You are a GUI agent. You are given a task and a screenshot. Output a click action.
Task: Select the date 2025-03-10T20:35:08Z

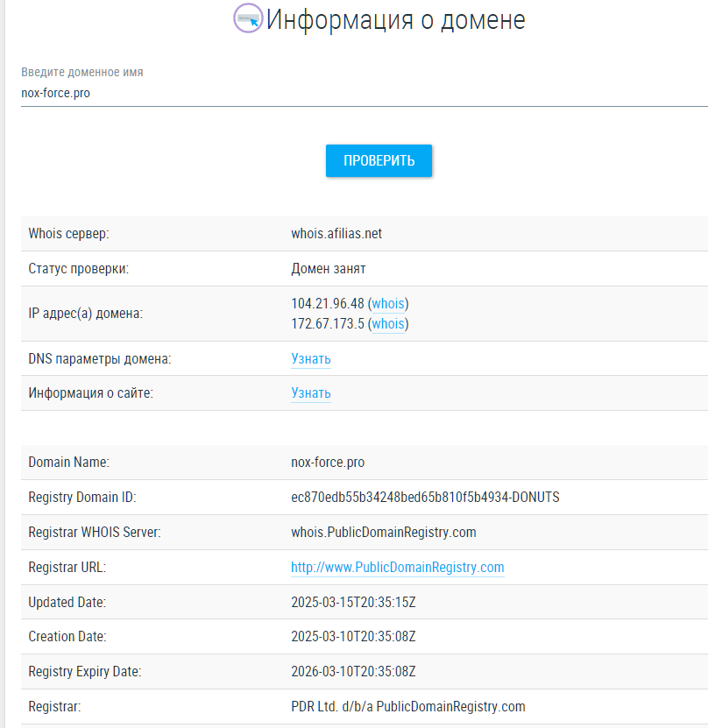click(353, 637)
